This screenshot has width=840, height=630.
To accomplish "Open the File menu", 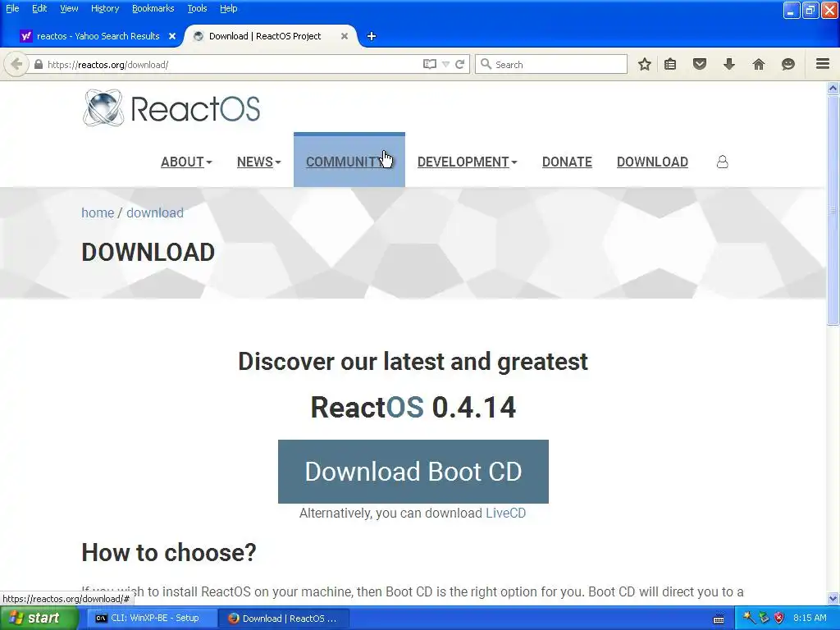I will coord(12,8).
